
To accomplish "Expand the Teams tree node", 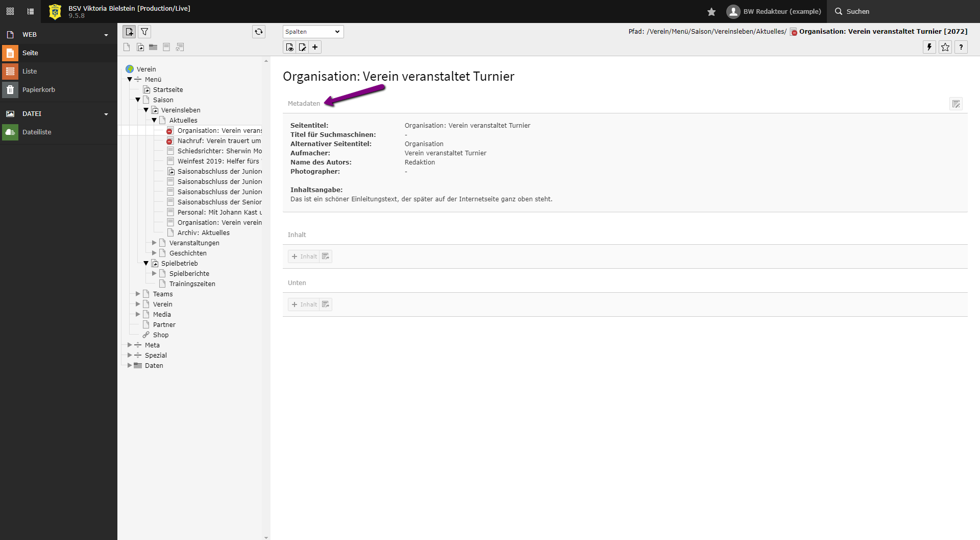I will click(138, 294).
